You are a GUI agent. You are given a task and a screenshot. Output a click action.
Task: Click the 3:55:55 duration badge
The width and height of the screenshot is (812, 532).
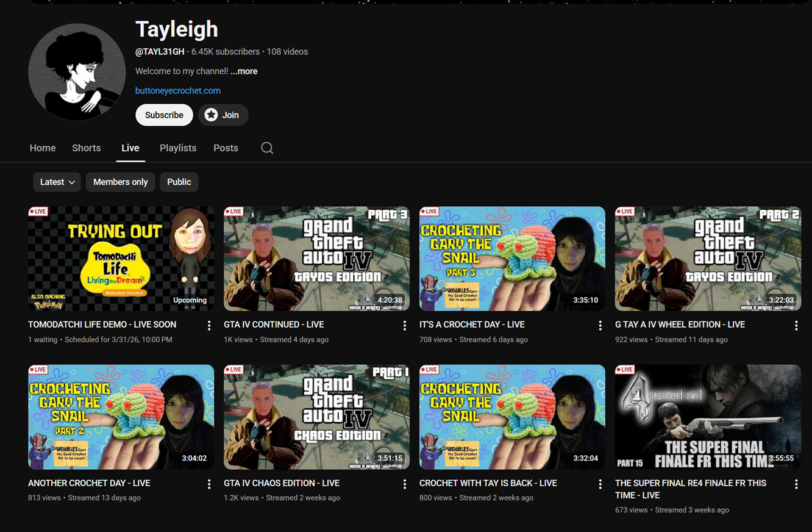click(x=782, y=458)
